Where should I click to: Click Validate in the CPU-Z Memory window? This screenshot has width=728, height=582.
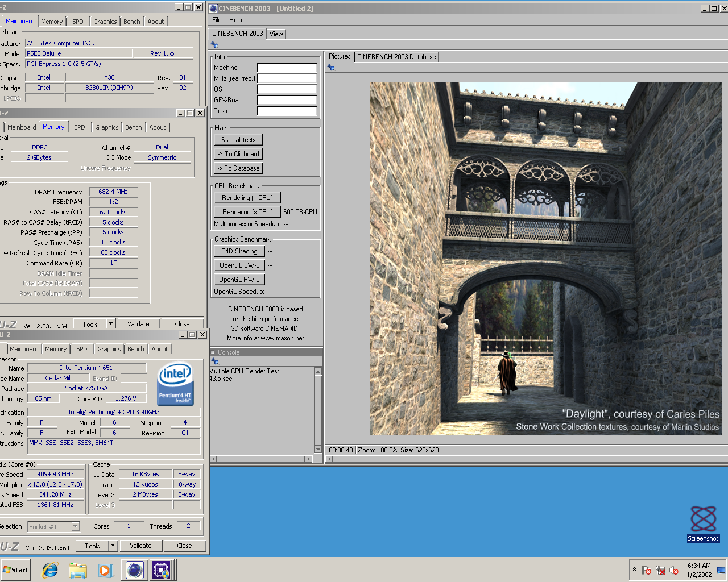(138, 324)
